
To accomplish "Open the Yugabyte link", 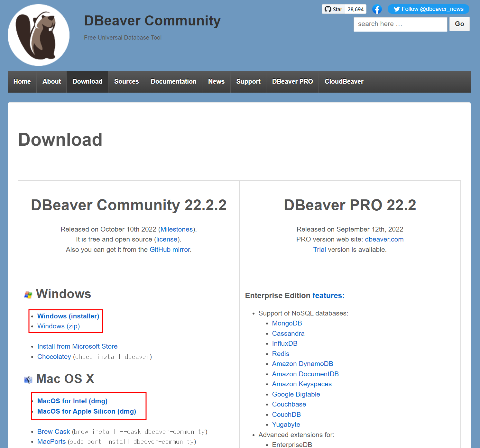I will pos(286,425).
